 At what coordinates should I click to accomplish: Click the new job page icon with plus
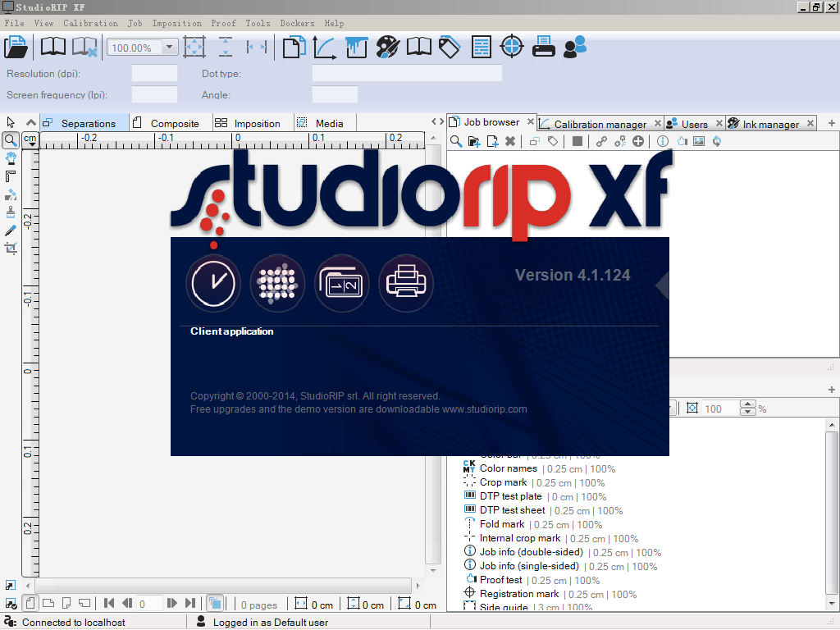click(x=492, y=141)
